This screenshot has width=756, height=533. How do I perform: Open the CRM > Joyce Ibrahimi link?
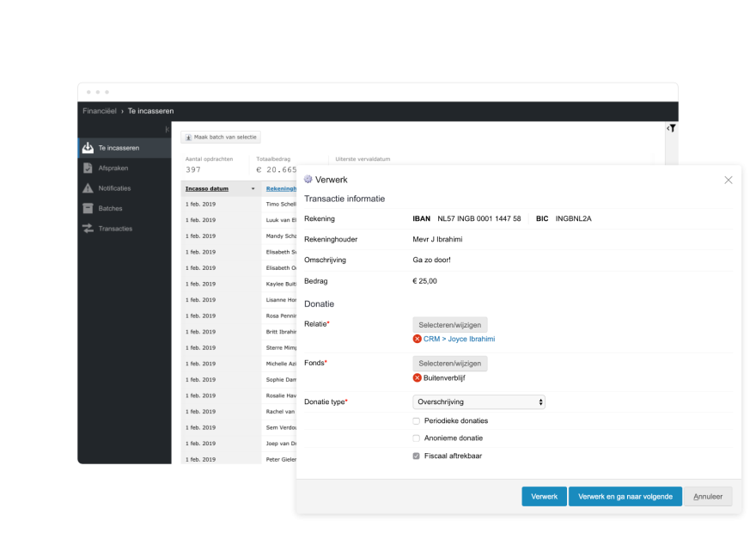(x=459, y=339)
